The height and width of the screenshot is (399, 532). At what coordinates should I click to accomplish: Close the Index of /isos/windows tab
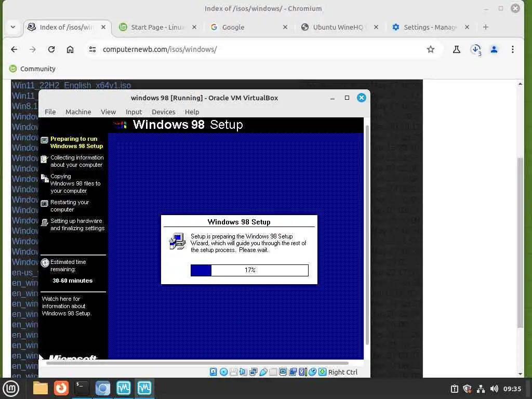(x=103, y=27)
